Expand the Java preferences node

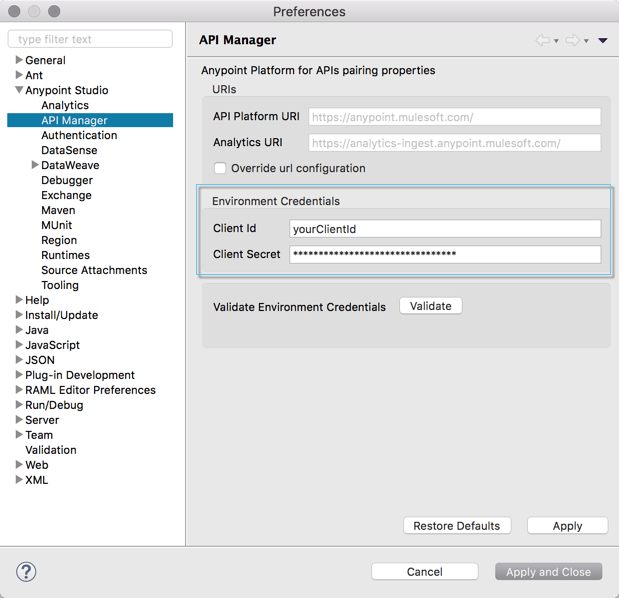tap(19, 330)
